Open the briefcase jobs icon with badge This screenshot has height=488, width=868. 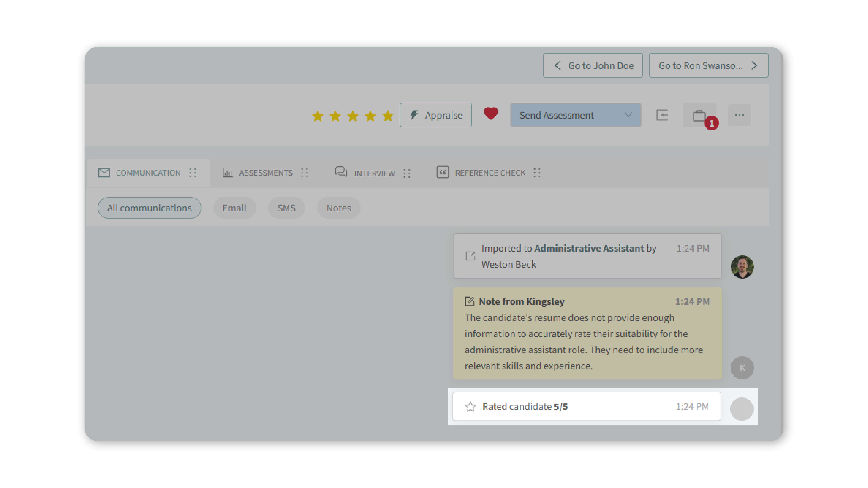(x=699, y=115)
